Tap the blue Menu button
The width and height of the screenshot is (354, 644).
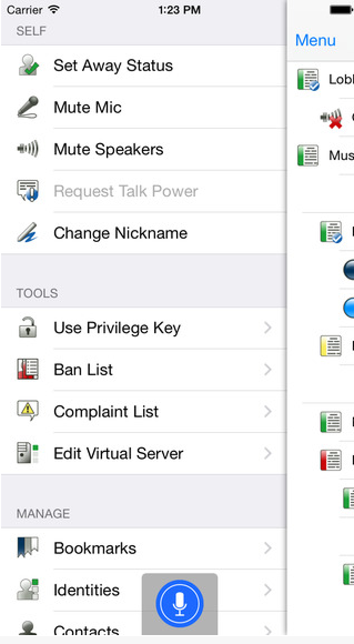(x=315, y=40)
